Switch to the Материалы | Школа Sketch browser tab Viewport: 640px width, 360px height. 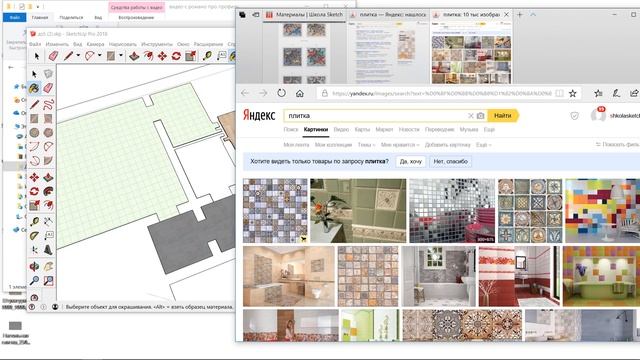(304, 15)
